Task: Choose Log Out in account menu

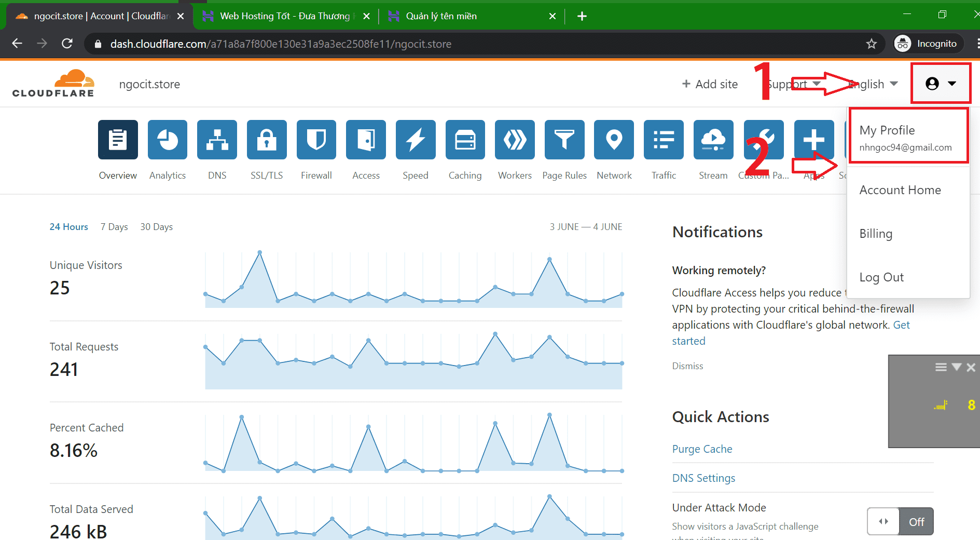Action: click(x=881, y=277)
